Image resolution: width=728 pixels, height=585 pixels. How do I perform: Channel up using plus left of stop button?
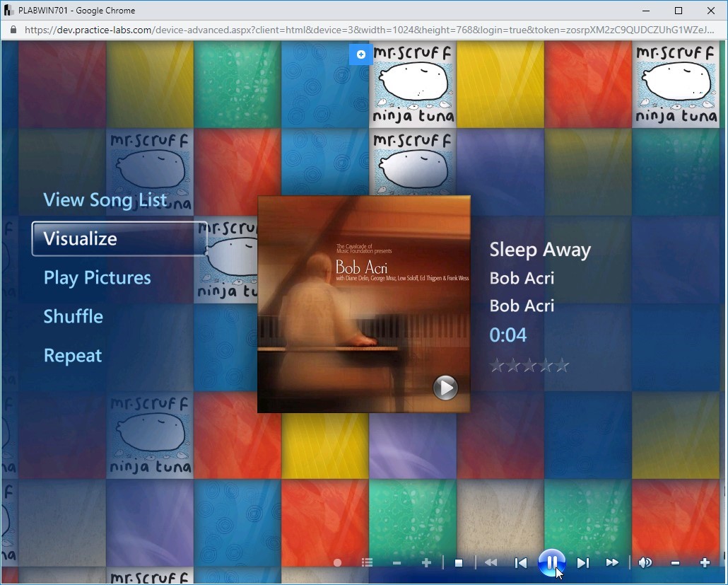coord(426,562)
